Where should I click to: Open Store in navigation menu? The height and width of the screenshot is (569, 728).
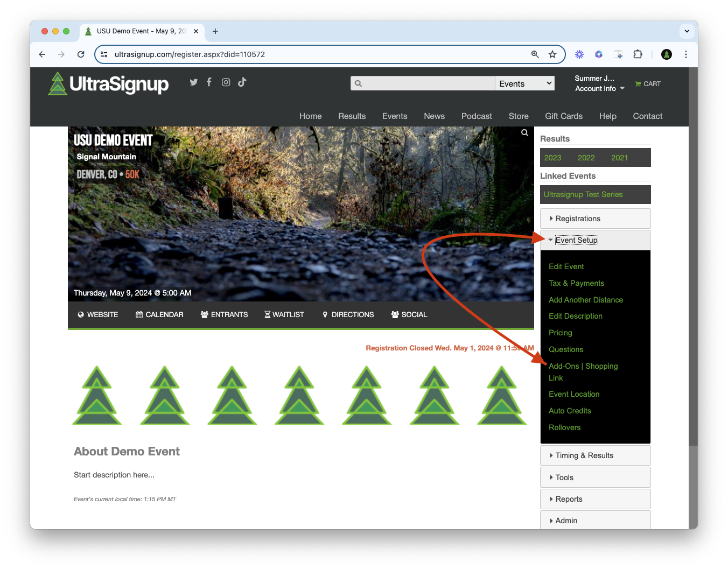click(x=519, y=116)
